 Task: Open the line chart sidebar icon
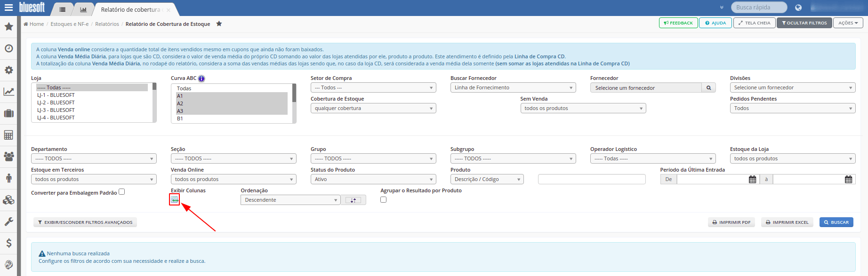(x=8, y=92)
